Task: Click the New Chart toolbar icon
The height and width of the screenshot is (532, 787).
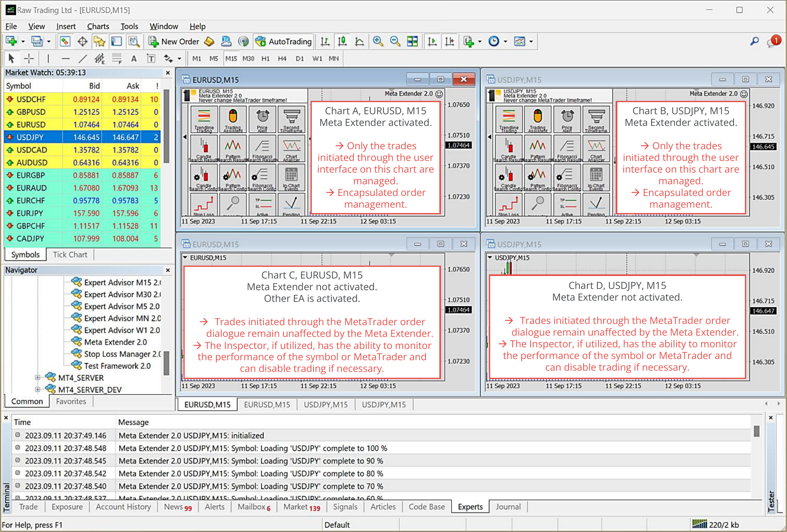Action: [11, 41]
